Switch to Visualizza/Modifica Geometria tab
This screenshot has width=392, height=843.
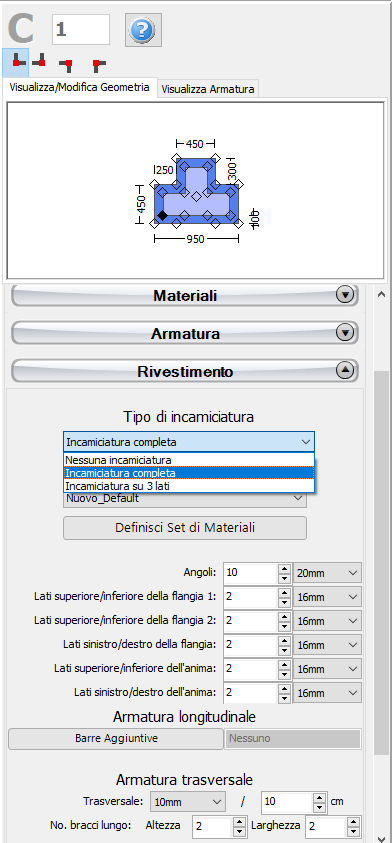(x=80, y=88)
